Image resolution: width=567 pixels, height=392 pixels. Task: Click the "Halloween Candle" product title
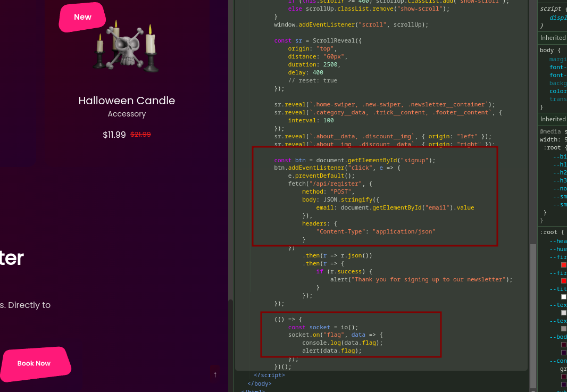coord(127,101)
